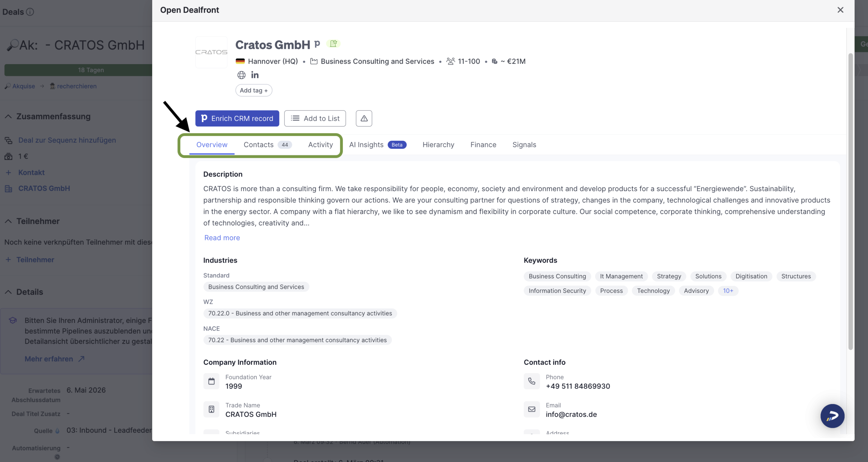Click the Enrich CRM record button
Screen dimensions: 868x462
237,118
